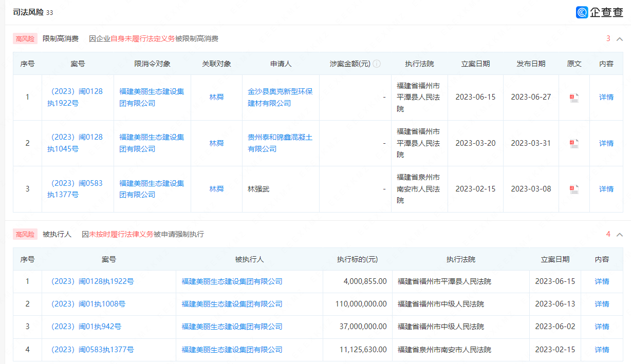View 详情 for 11,125,630.00 execution record

(x=602, y=350)
